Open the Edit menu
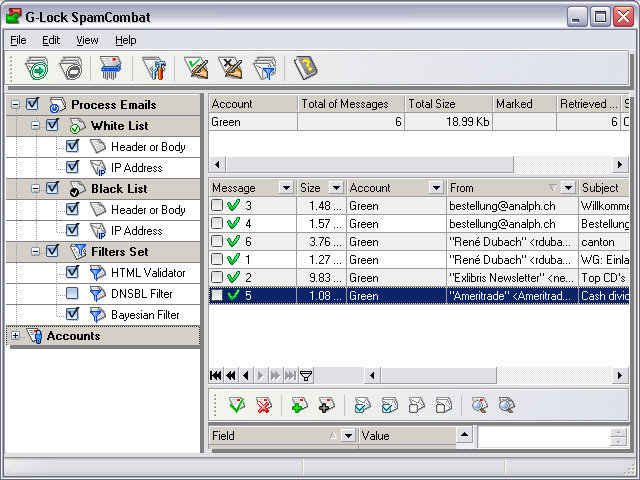 (x=51, y=40)
